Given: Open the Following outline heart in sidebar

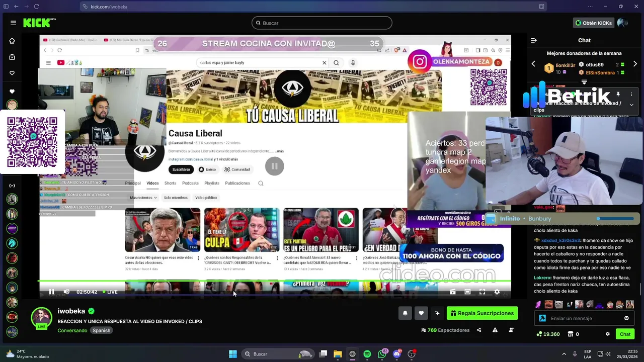Looking at the screenshot, I should click(x=12, y=73).
